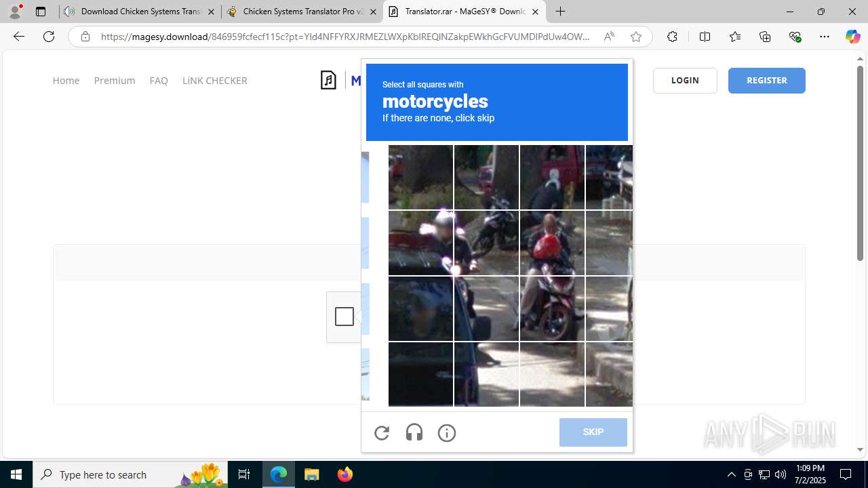
Task: Open Microsoft Edge taskbar icon
Action: point(279,474)
